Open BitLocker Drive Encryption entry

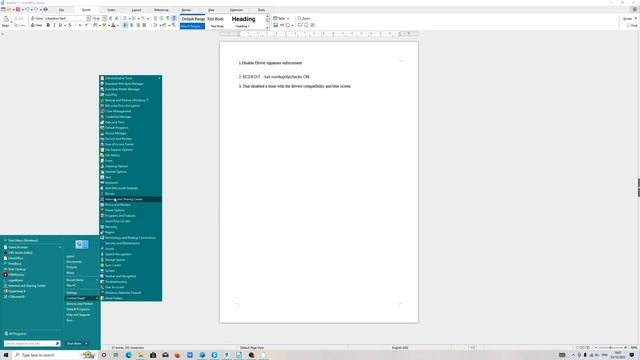tap(131, 106)
